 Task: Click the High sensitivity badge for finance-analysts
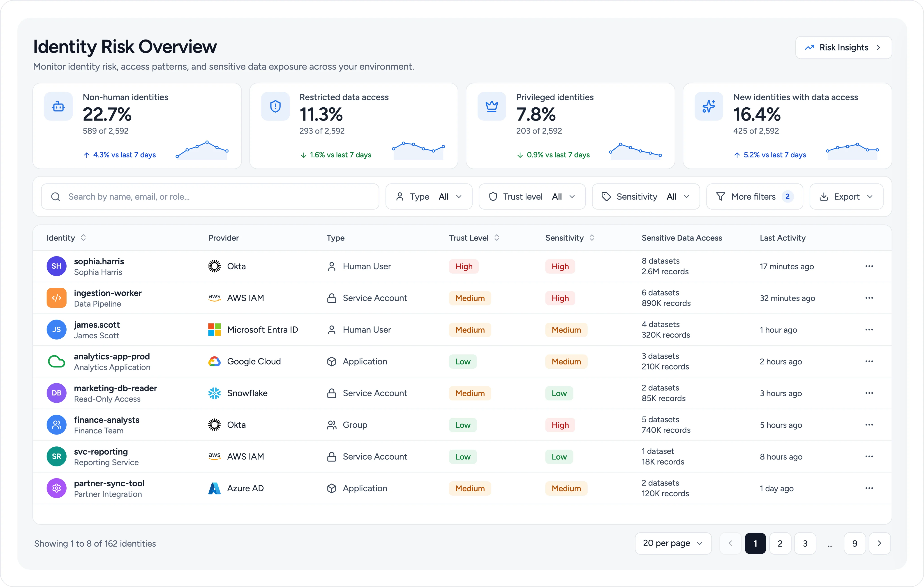560,425
